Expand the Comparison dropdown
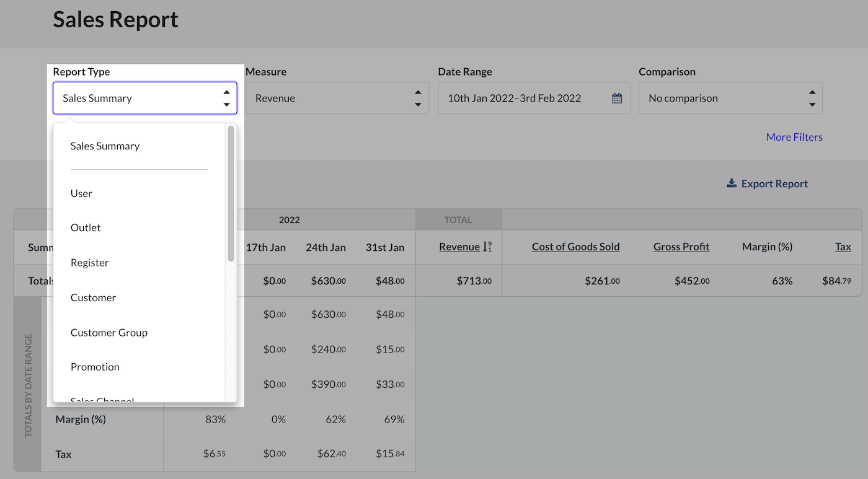Screen dimensions: 868x479 coord(730,98)
